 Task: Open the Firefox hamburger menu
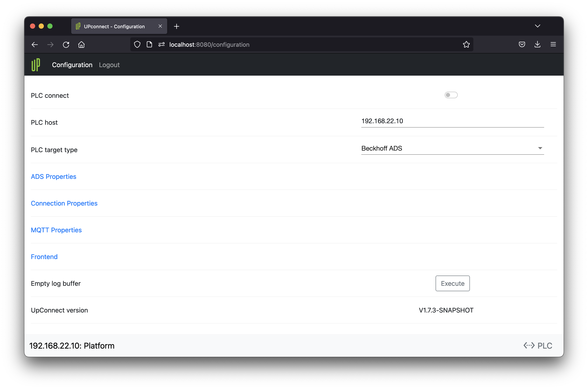point(553,44)
